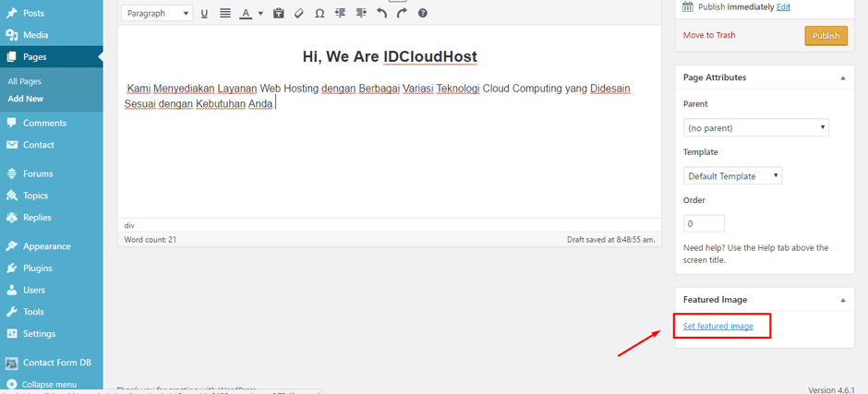
Task: Click the Decrease indent button
Action: tap(341, 13)
